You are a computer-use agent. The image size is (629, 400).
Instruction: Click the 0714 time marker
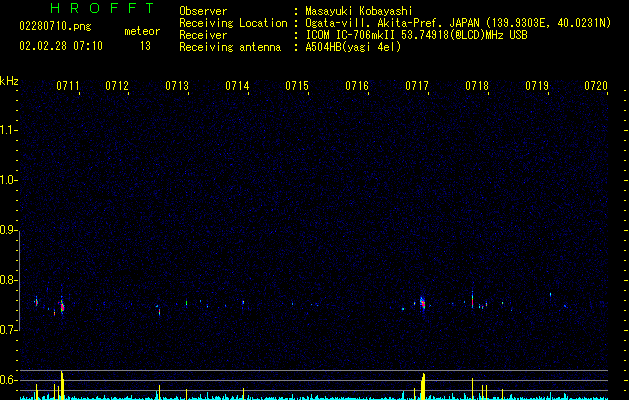pyautogui.click(x=237, y=86)
